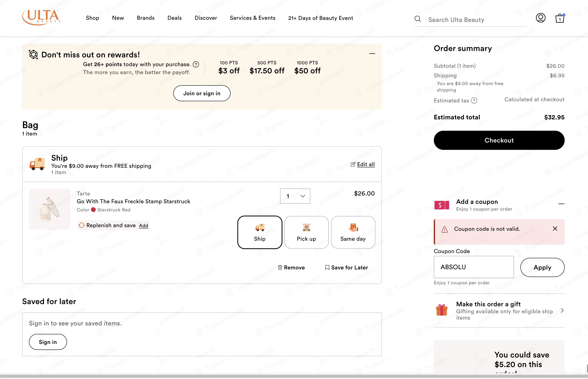The width and height of the screenshot is (588, 379).
Task: Open the account profile icon
Action: [541, 18]
